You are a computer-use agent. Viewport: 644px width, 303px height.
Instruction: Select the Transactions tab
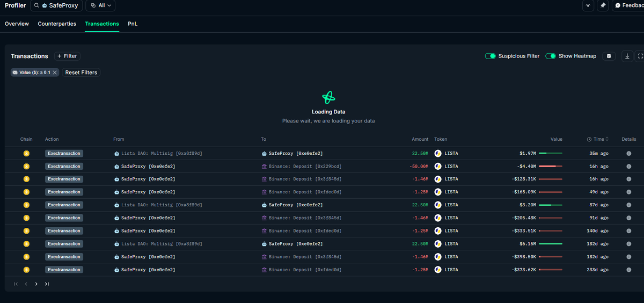[x=102, y=24]
